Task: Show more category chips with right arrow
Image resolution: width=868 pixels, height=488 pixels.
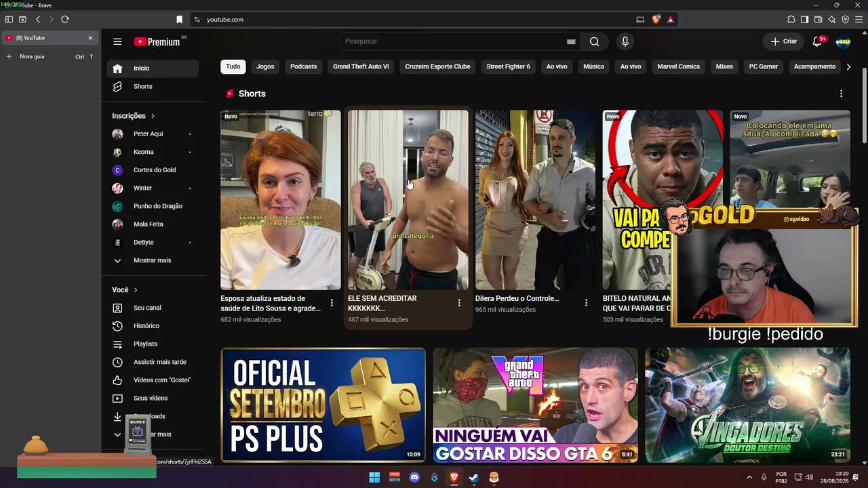Action: point(848,66)
